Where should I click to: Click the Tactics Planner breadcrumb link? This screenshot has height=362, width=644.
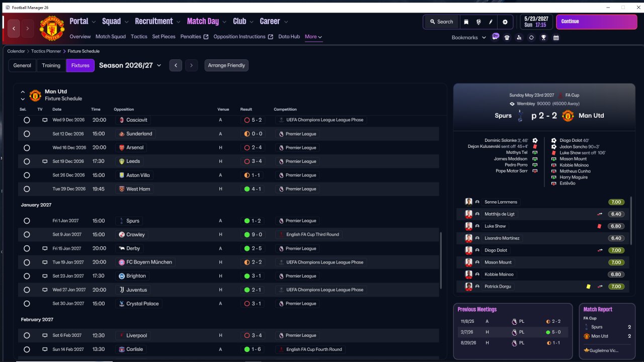(x=46, y=51)
